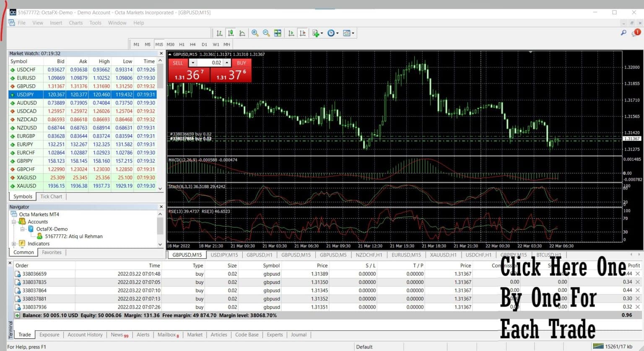Switch chart to candlestick display mode
Viewport: 644px width, 351px height.
click(231, 33)
